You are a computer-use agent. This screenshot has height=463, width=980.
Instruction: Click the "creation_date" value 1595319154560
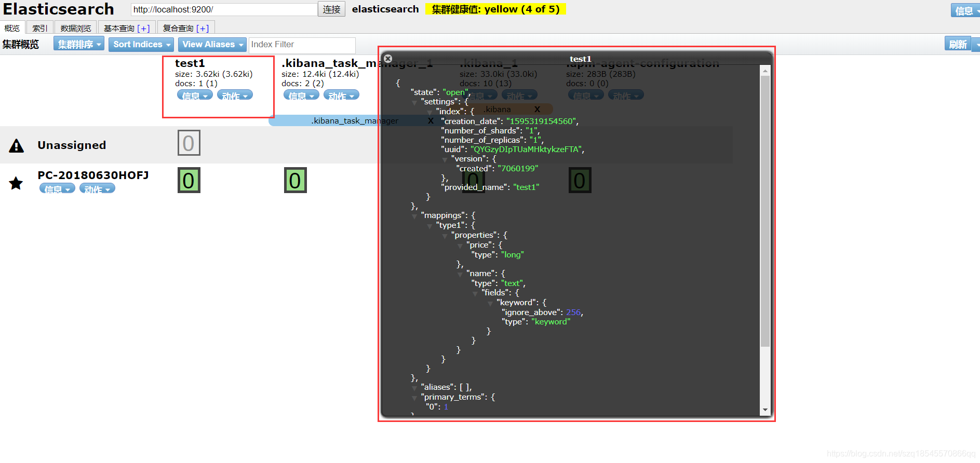(541, 121)
